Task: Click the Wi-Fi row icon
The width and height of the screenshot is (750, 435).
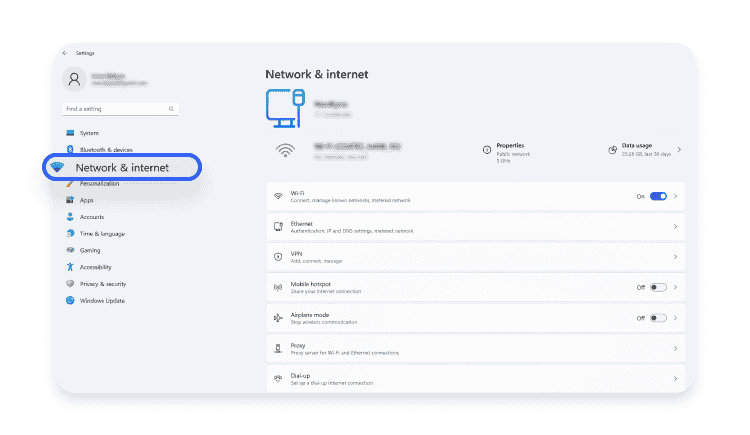Action: [278, 196]
